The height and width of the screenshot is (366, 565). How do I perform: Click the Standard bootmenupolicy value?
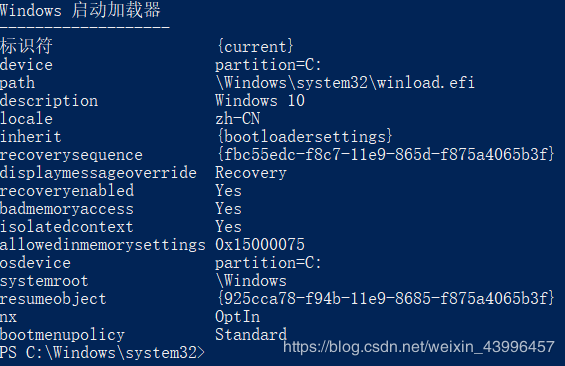[x=251, y=335]
